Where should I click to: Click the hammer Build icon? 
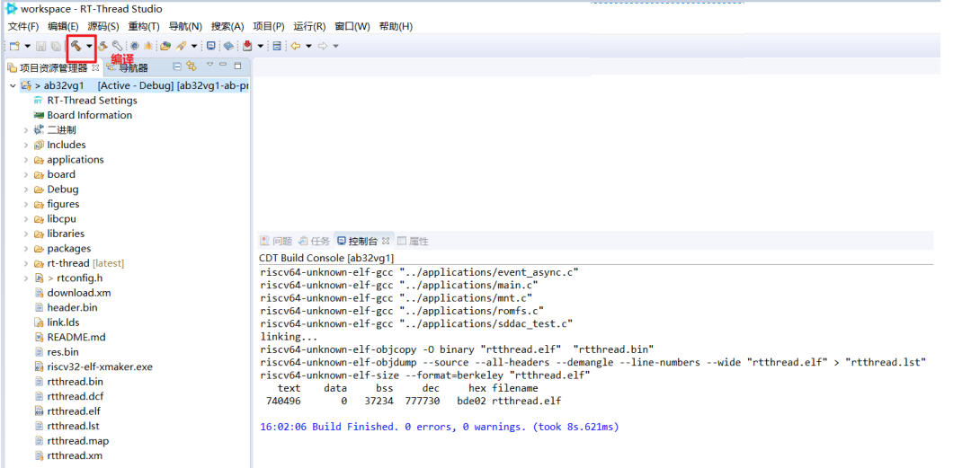pyautogui.click(x=76, y=46)
